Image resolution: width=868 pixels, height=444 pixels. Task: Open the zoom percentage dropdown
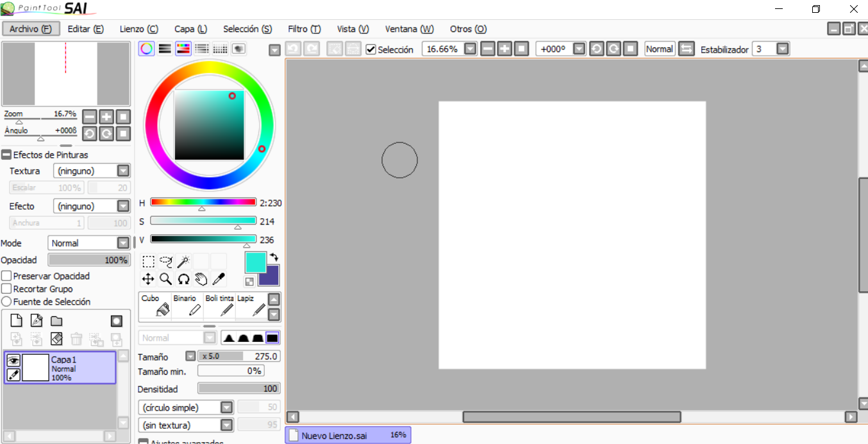tap(471, 49)
